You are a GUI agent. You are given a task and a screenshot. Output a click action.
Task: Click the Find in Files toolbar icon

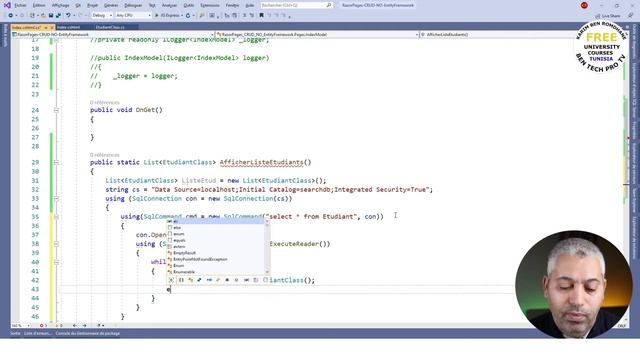point(202,16)
